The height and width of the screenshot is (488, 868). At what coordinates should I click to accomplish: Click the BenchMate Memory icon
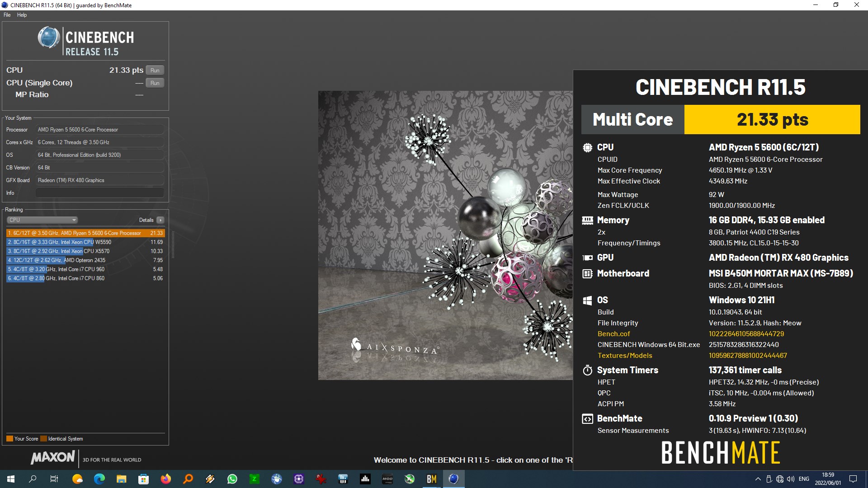587,220
